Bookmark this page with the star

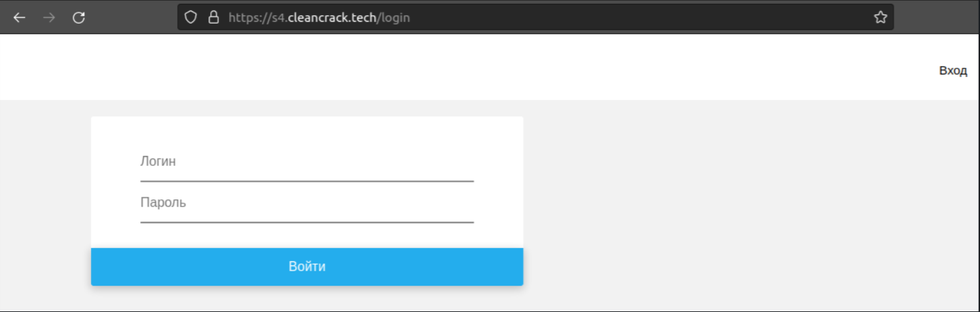point(880,18)
